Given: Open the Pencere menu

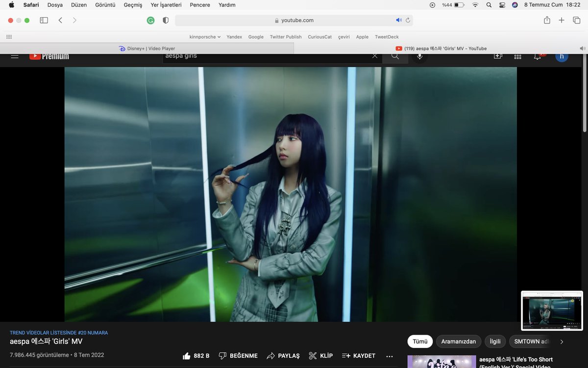Looking at the screenshot, I should [200, 5].
